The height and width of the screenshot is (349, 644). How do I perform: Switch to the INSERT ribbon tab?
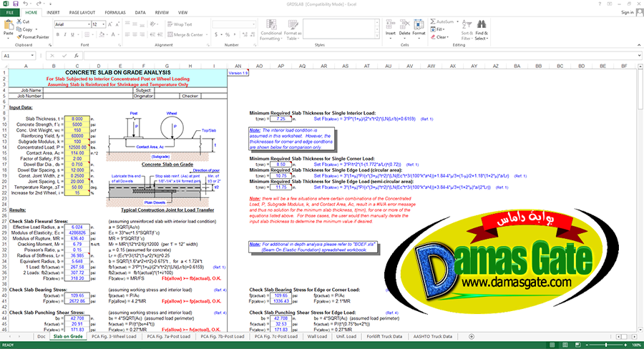click(x=53, y=13)
